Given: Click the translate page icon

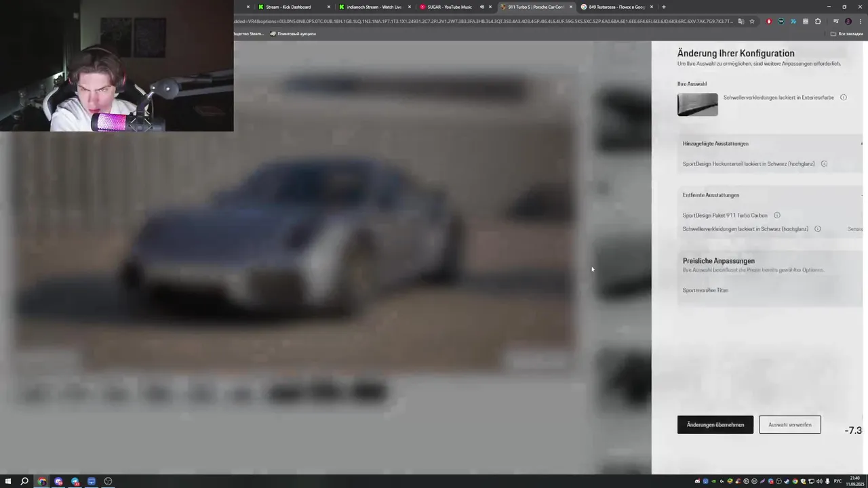Looking at the screenshot, I should point(741,21).
